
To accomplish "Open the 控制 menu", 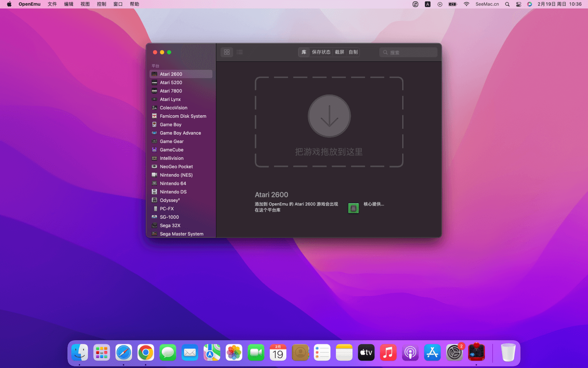I will click(x=101, y=4).
